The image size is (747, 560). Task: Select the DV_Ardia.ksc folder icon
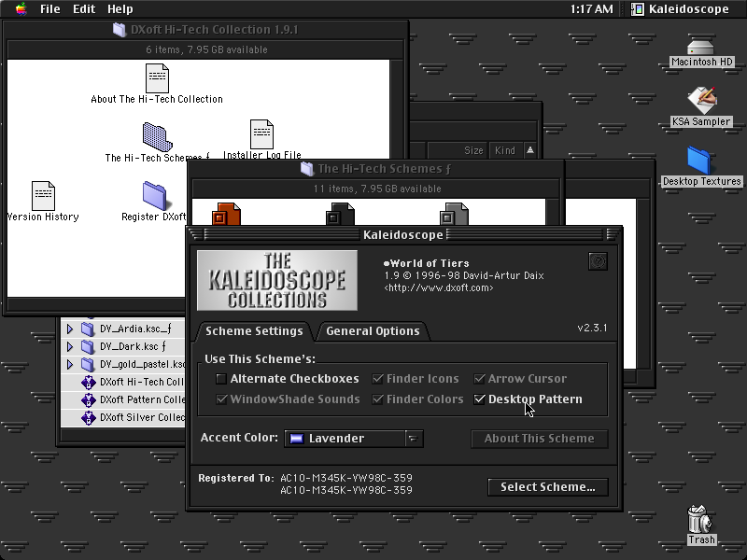click(87, 329)
